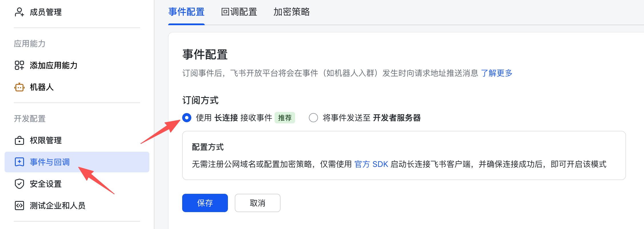Click the orange robot icon
Image resolution: width=644 pixels, height=229 pixels.
pyautogui.click(x=19, y=87)
